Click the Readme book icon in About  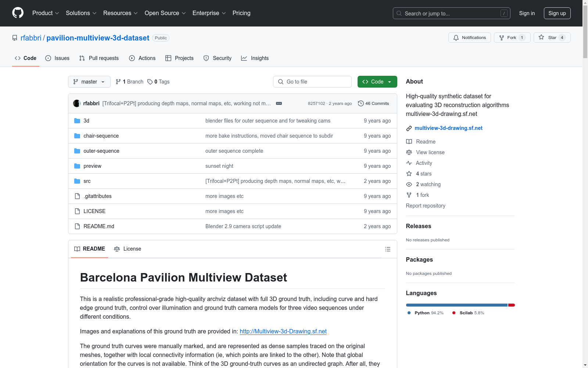click(409, 142)
